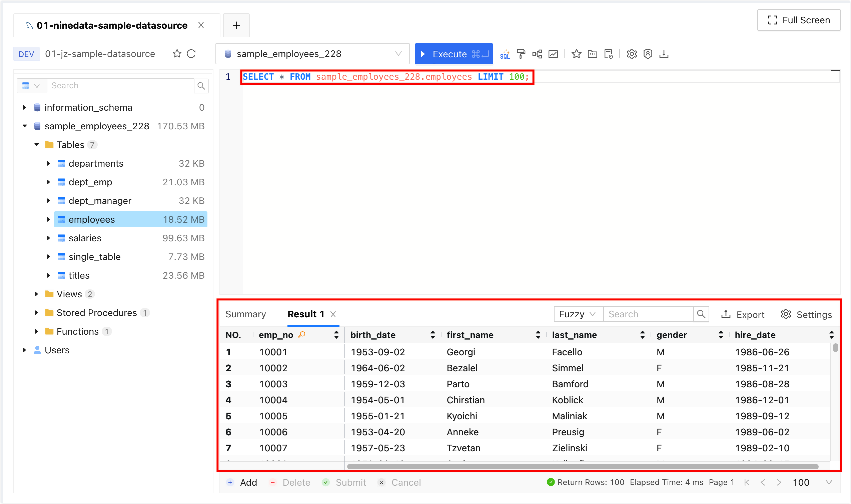The image size is (851, 504).
Task: Sort by last_name column arrows
Action: coord(642,335)
